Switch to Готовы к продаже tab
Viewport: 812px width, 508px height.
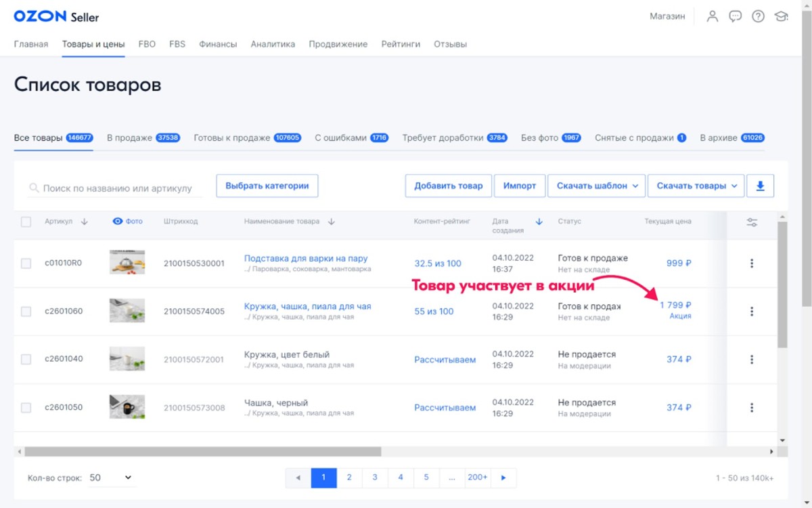(x=248, y=137)
